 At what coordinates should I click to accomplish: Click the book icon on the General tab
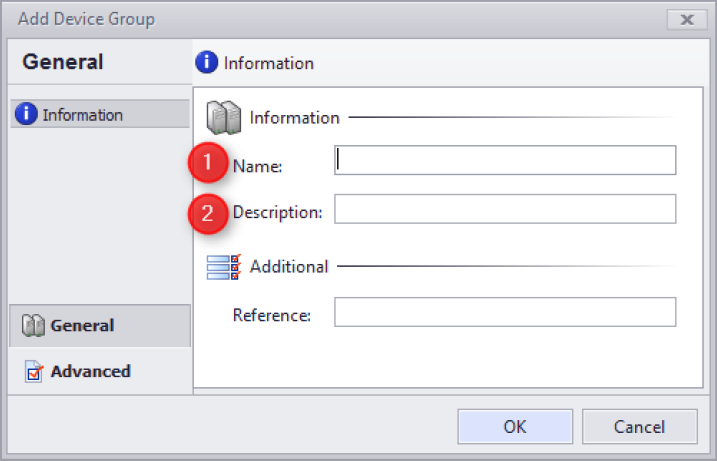(x=33, y=326)
